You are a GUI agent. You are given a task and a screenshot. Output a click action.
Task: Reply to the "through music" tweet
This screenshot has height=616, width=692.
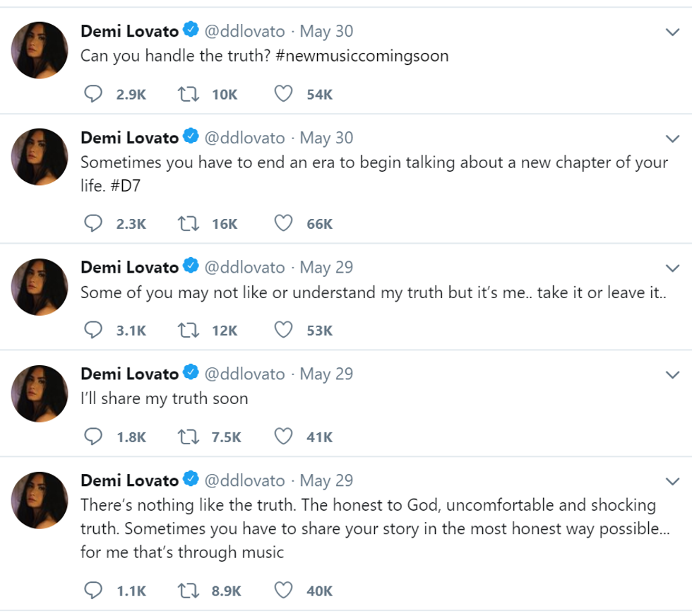pyautogui.click(x=94, y=590)
